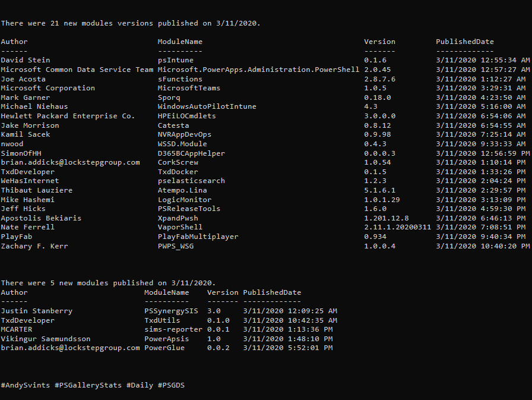
Task: Click the #Daily hashtag
Action: pyautogui.click(x=140, y=385)
